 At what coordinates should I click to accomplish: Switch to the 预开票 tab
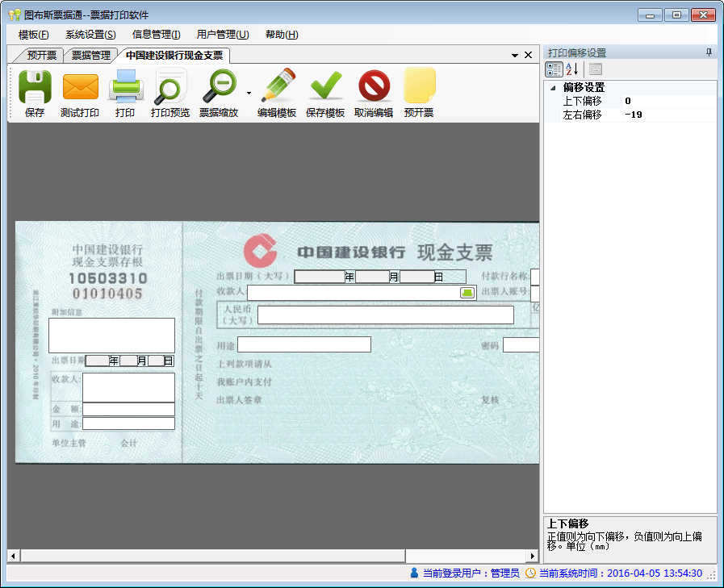(41, 56)
